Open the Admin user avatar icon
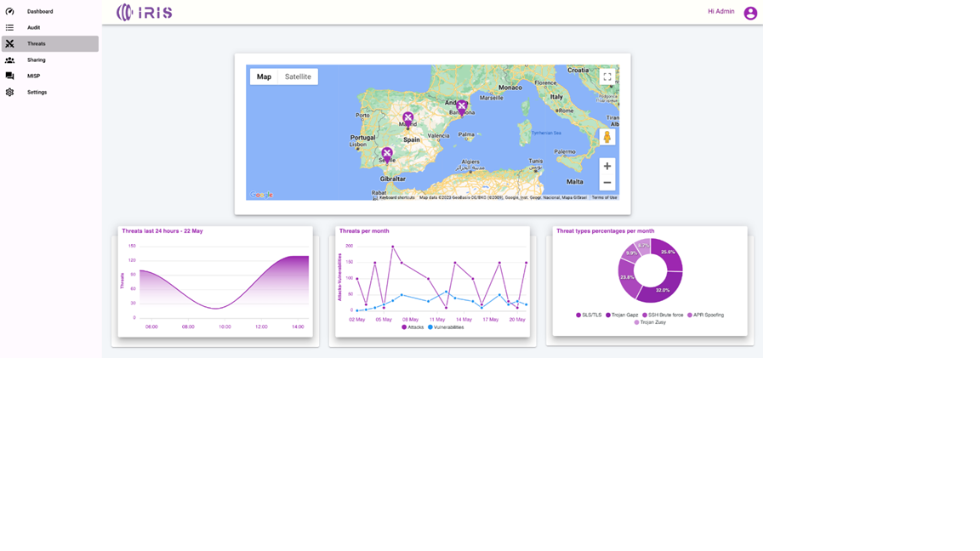This screenshot has width=980, height=551. 750,13
